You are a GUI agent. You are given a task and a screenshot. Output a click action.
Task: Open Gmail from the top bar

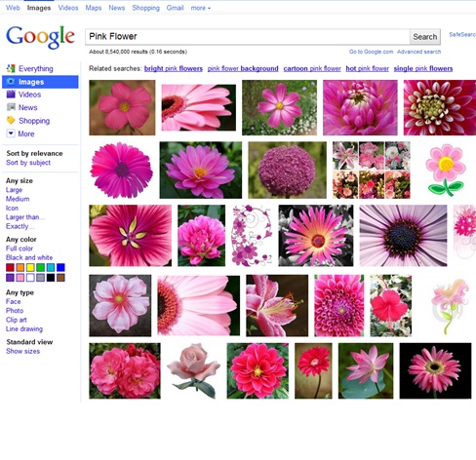pos(175,8)
